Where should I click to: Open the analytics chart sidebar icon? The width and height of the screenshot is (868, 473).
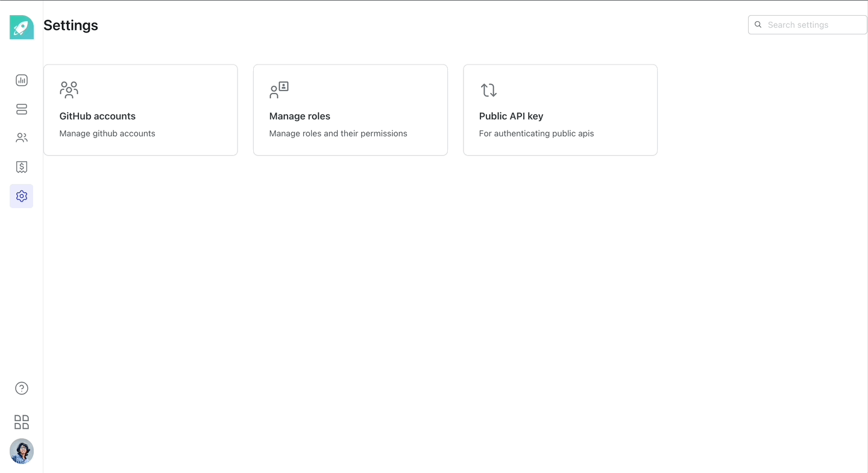point(22,80)
